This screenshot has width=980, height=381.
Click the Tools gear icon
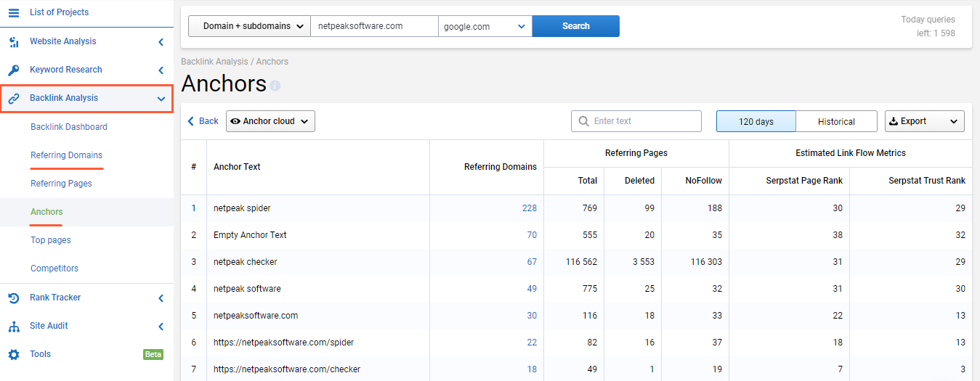[x=14, y=355]
